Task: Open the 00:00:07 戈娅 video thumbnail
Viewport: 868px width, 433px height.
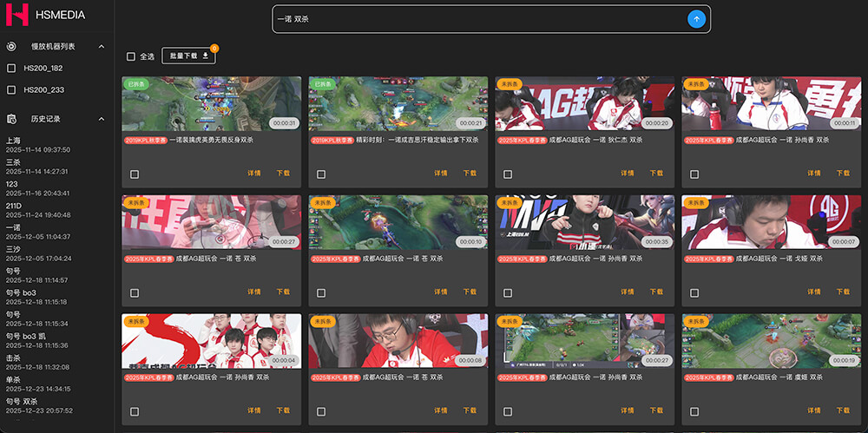Action: 771,222
